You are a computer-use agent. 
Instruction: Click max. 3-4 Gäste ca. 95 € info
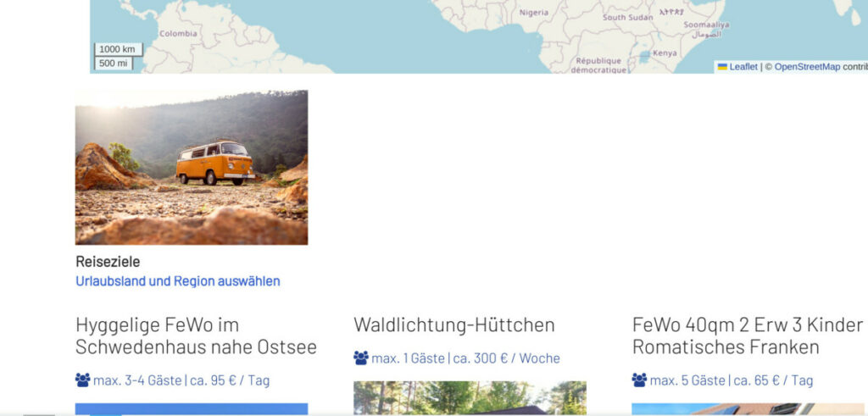click(181, 380)
